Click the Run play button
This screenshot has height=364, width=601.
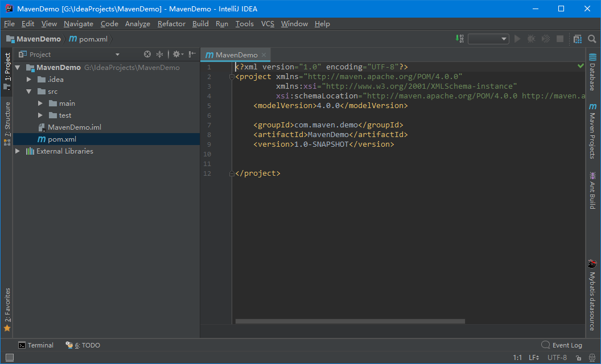click(517, 39)
